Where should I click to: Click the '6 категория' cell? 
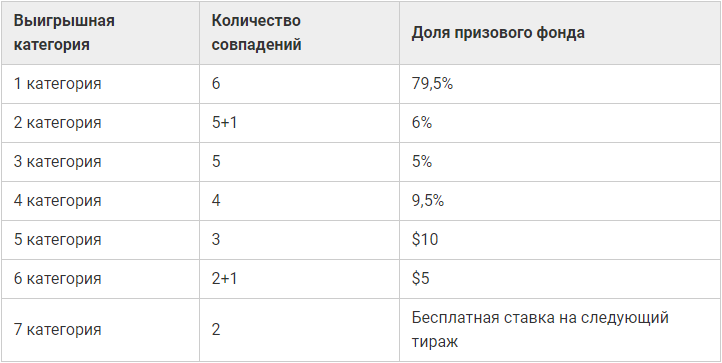pyautogui.click(x=100, y=279)
